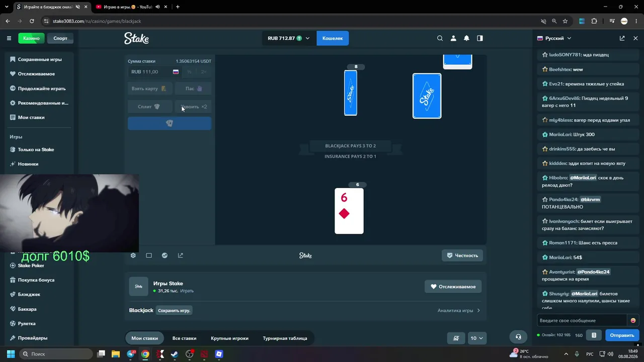Screen dimensions: 644x362
Task: Open game in popout window
Action: (181, 255)
